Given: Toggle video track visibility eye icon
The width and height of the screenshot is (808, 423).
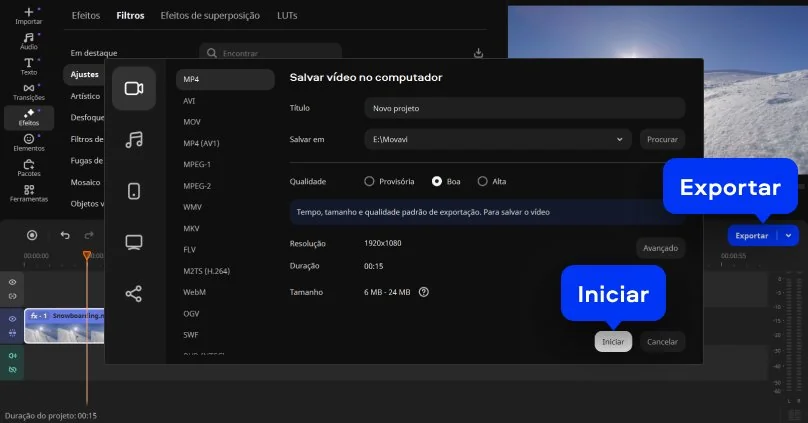Looking at the screenshot, I should coord(13,319).
